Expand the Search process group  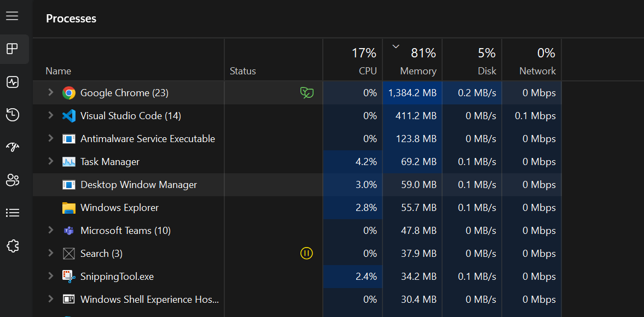coord(50,253)
